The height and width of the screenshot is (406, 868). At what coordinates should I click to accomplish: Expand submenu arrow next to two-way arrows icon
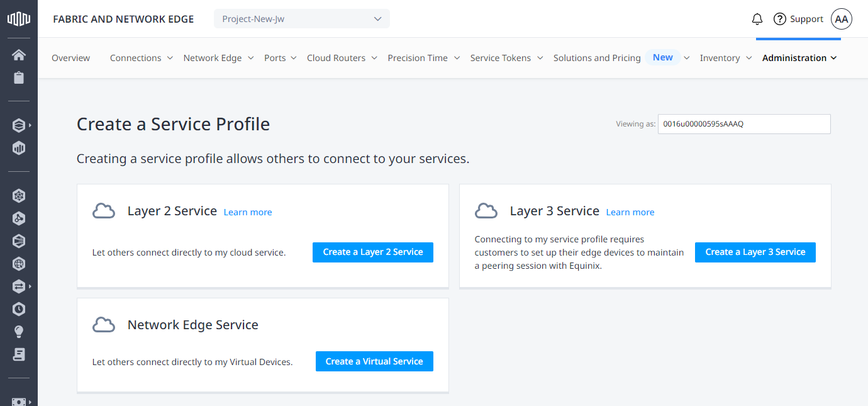tap(30, 286)
